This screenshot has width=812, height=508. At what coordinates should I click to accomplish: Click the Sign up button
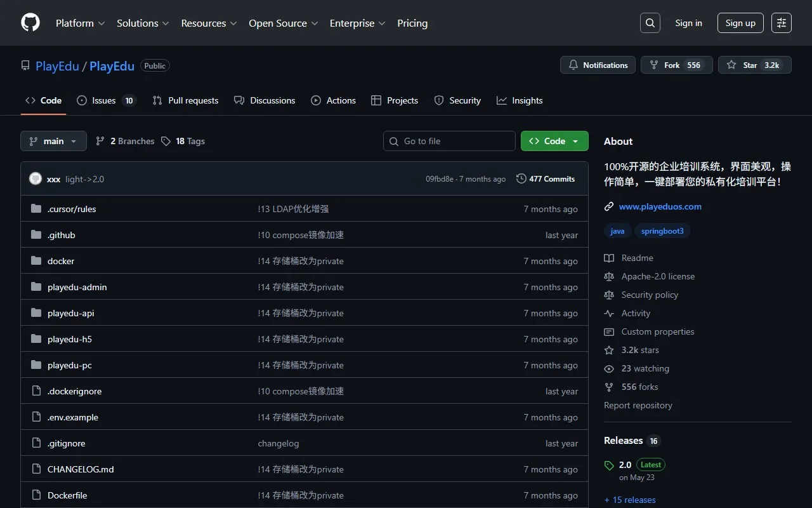click(740, 23)
